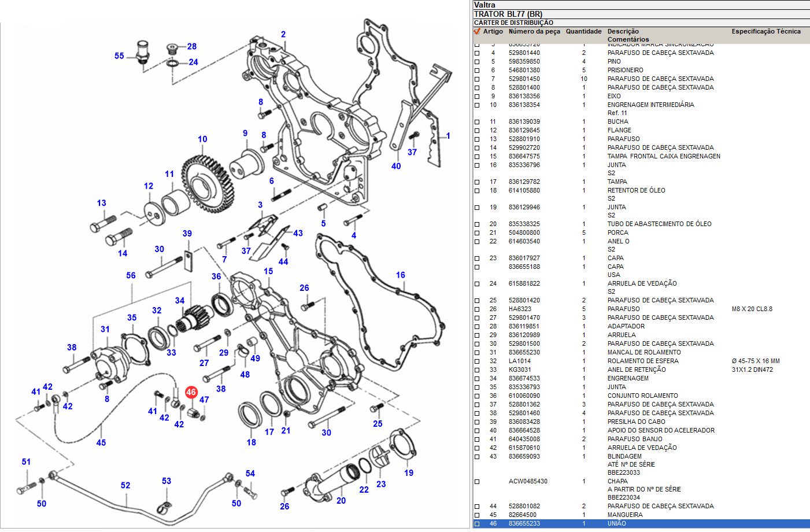The image size is (810, 532).
Task: Click the Especificação Técnica column header
Action: point(765,32)
